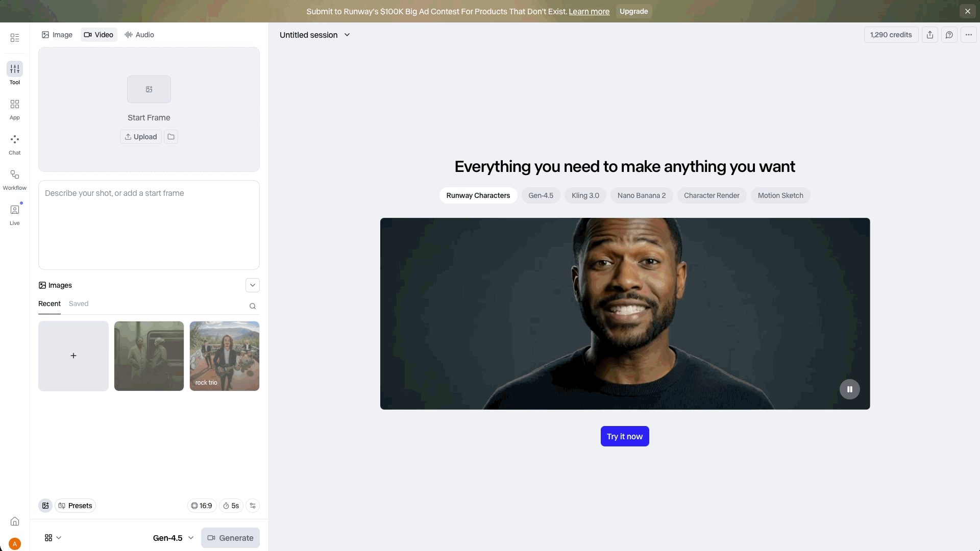This screenshot has height=551, width=980.
Task: Toggle the image reference icon beside Presets
Action: pos(45,506)
